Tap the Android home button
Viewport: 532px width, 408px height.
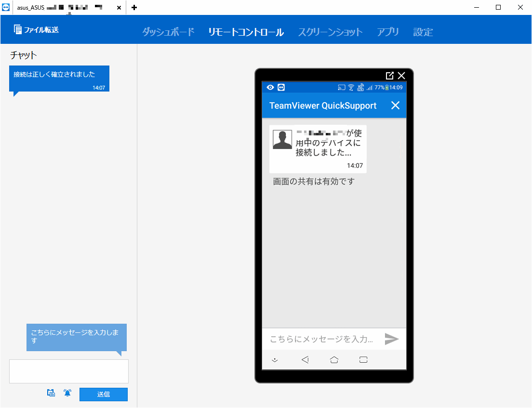[334, 359]
